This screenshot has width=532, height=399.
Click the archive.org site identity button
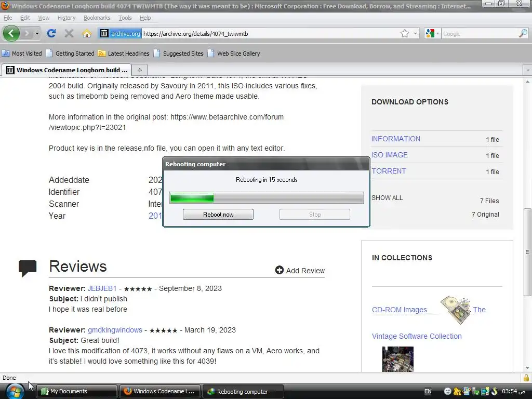coord(120,33)
